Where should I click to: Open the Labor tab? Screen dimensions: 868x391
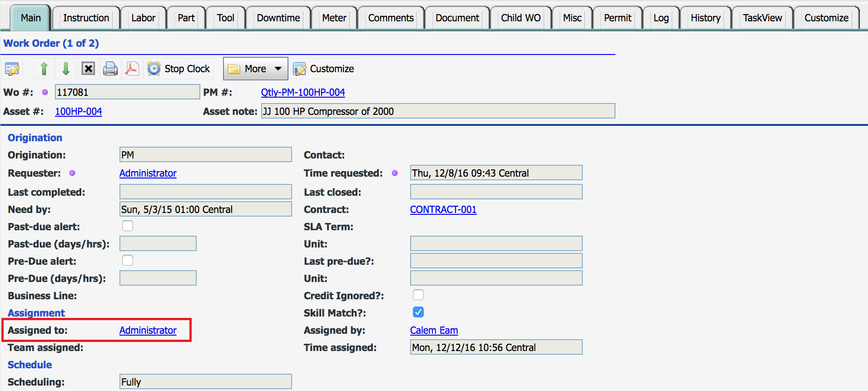click(x=144, y=18)
